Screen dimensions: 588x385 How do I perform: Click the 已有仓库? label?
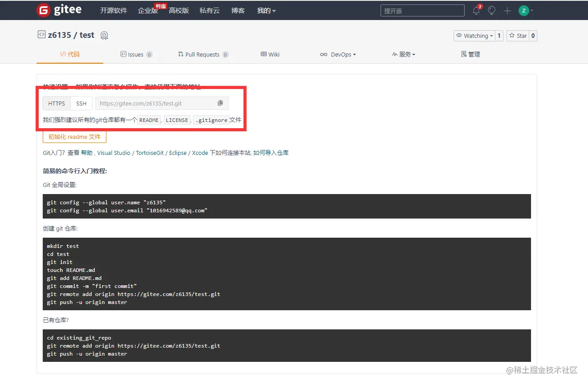coord(56,320)
